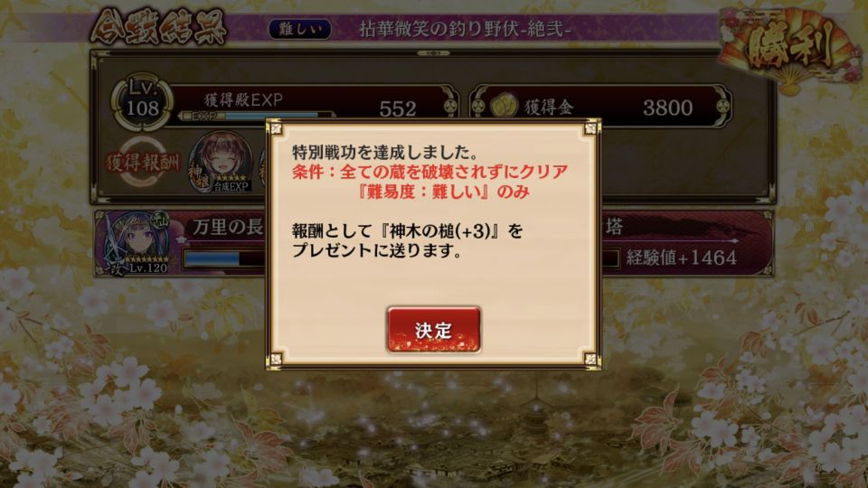Open the 神娘 合成EXP reward portrait
The height and width of the screenshot is (488, 868).
tap(221, 162)
